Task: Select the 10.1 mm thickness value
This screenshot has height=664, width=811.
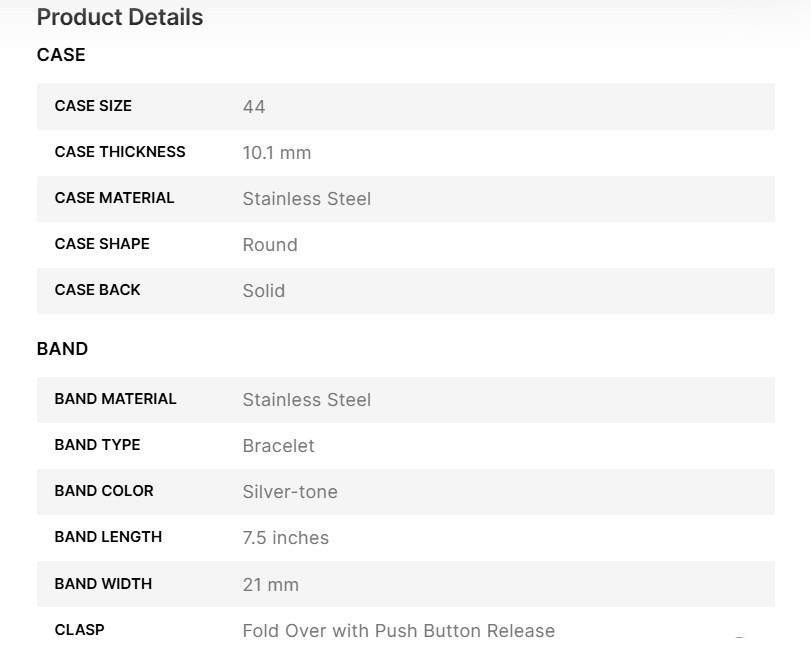Action: coord(277,153)
